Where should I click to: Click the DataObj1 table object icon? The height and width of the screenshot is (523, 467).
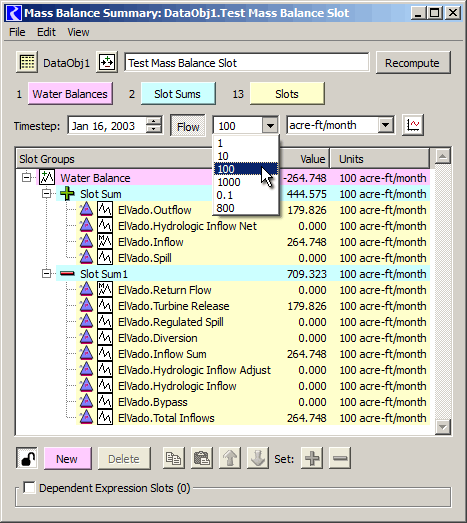(27, 62)
